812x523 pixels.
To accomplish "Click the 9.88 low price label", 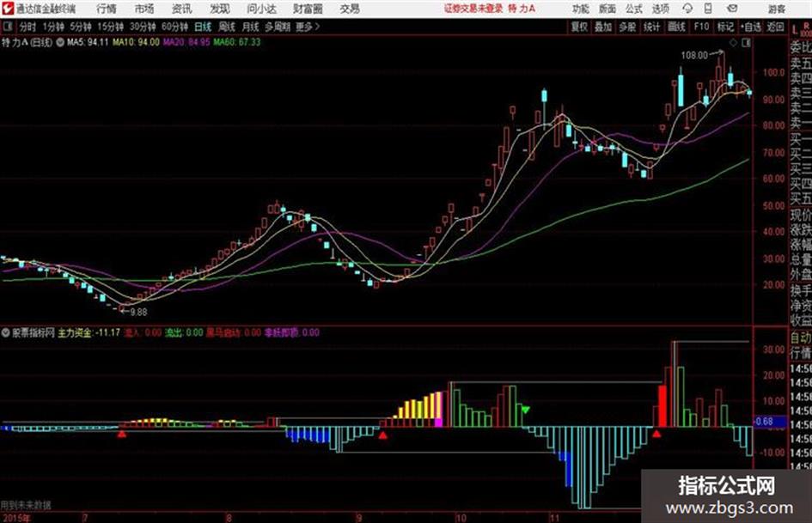I will pos(138,312).
